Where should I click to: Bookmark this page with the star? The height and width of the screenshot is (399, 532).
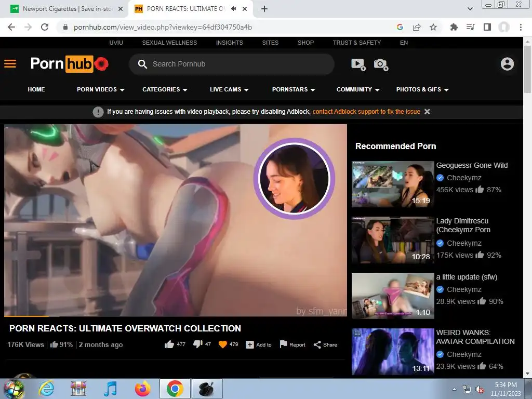point(433,27)
